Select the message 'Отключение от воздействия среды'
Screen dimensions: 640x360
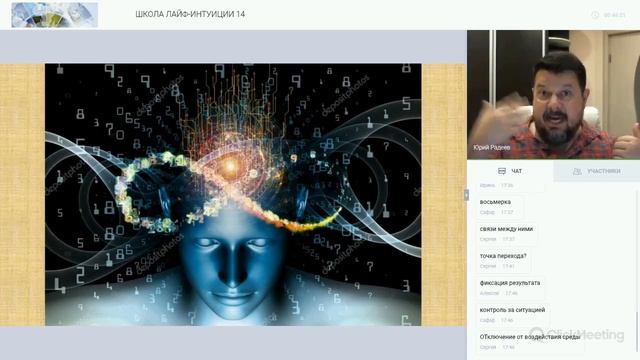click(530, 337)
